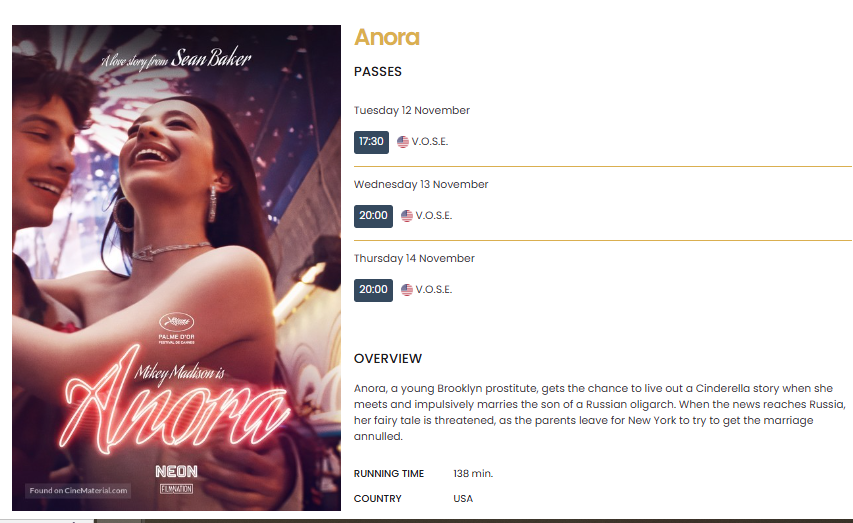Open the Anora movie poster image
This screenshot has height=523, width=853.
click(x=176, y=268)
